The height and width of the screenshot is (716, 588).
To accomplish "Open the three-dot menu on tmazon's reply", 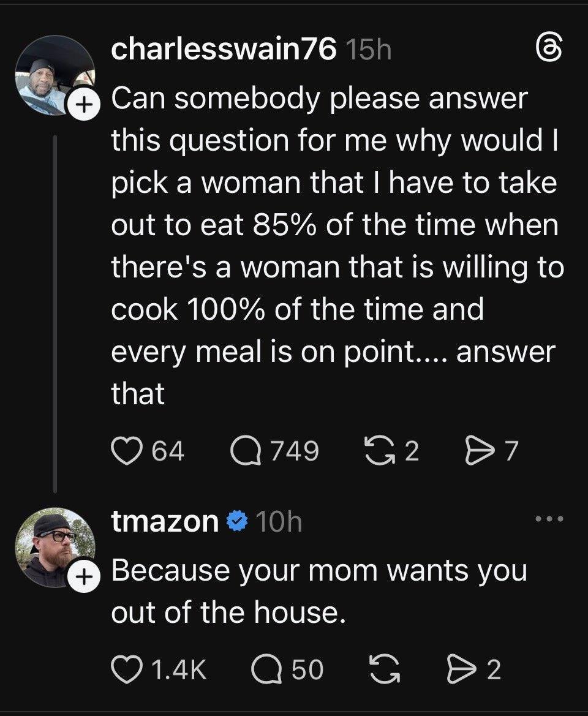I will point(548,520).
